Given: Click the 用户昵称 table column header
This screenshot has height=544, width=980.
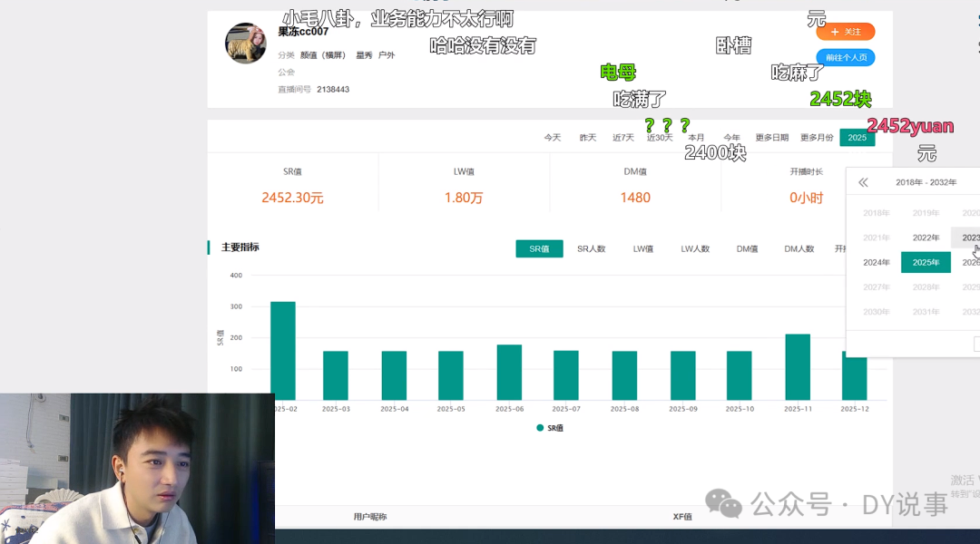Looking at the screenshot, I should coord(370,517).
